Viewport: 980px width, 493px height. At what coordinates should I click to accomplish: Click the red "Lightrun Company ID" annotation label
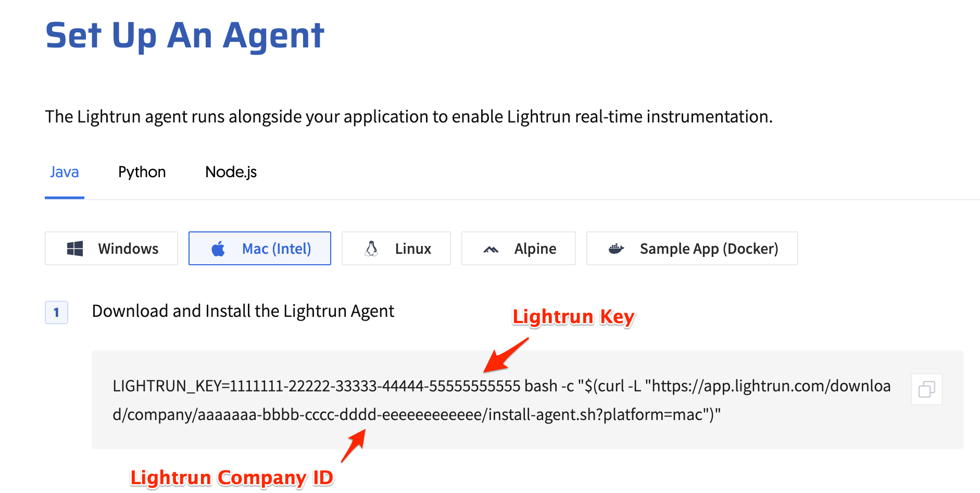pyautogui.click(x=231, y=477)
